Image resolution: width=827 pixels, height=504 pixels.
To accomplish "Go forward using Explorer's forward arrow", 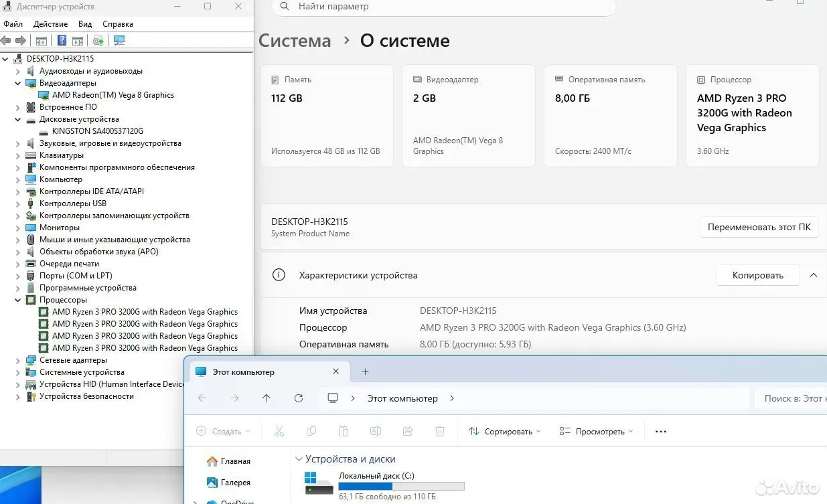I will click(234, 398).
